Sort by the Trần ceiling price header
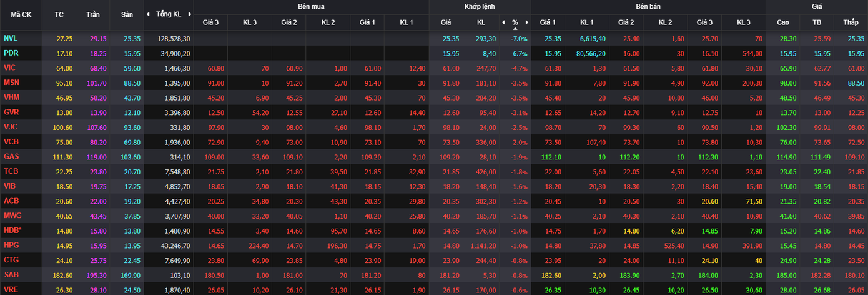Screen dimensions: 868x295 [x=93, y=14]
